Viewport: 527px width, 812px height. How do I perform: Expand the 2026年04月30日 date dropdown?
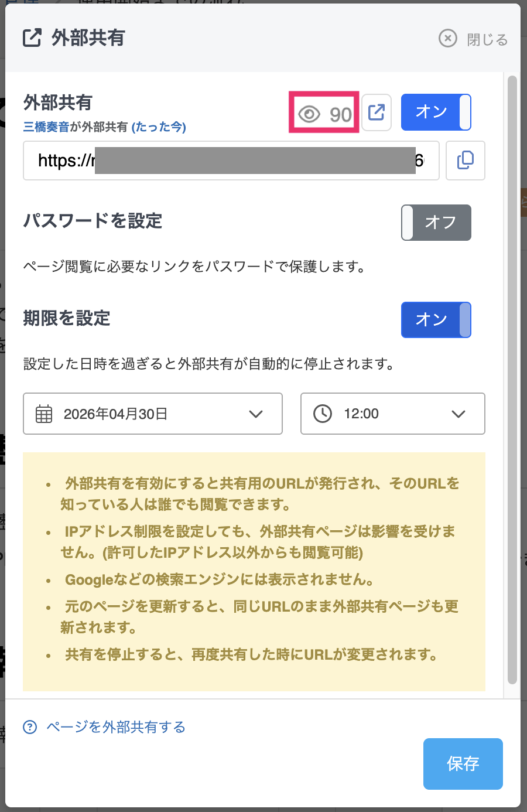pos(152,414)
